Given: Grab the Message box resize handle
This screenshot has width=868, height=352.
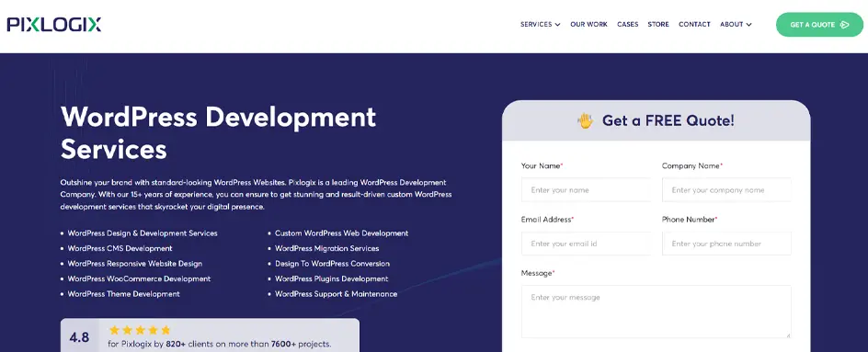Looking at the screenshot, I should click(x=787, y=335).
